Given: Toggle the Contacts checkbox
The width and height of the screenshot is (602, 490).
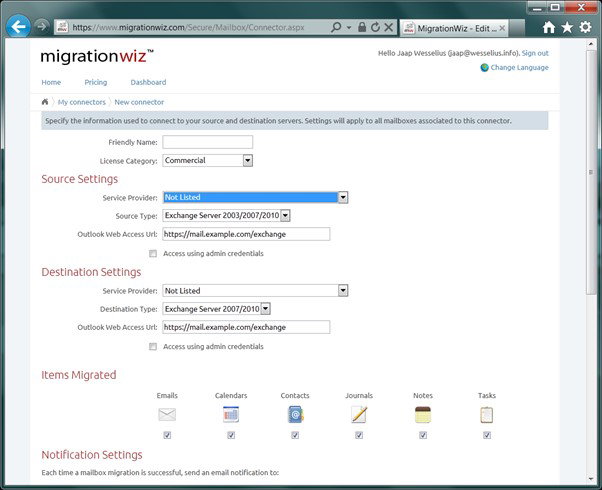Looking at the screenshot, I should pos(295,435).
